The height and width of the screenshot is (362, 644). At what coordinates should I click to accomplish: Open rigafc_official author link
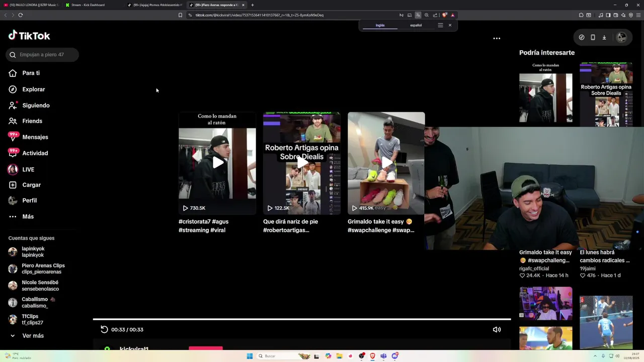click(534, 268)
